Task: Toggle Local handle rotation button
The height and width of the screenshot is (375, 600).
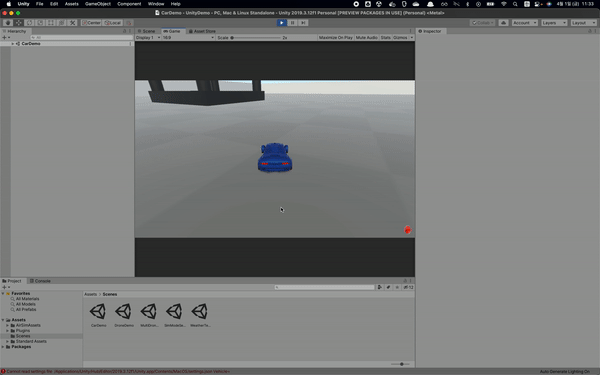Action: [x=112, y=23]
